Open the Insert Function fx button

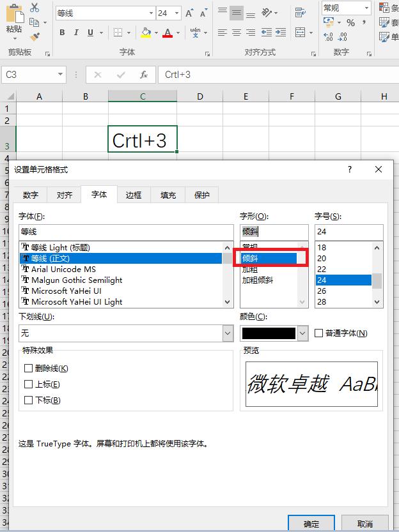144,75
